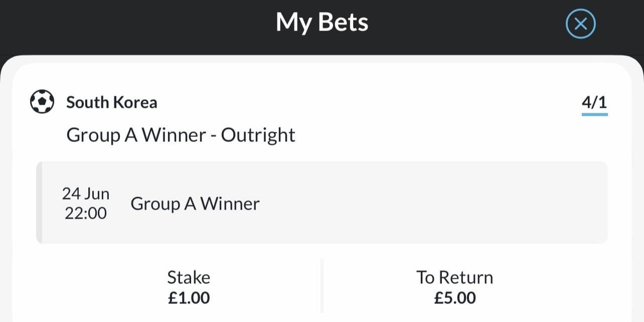644x322 pixels.
Task: Select the £1.00 stake amount
Action: (189, 298)
